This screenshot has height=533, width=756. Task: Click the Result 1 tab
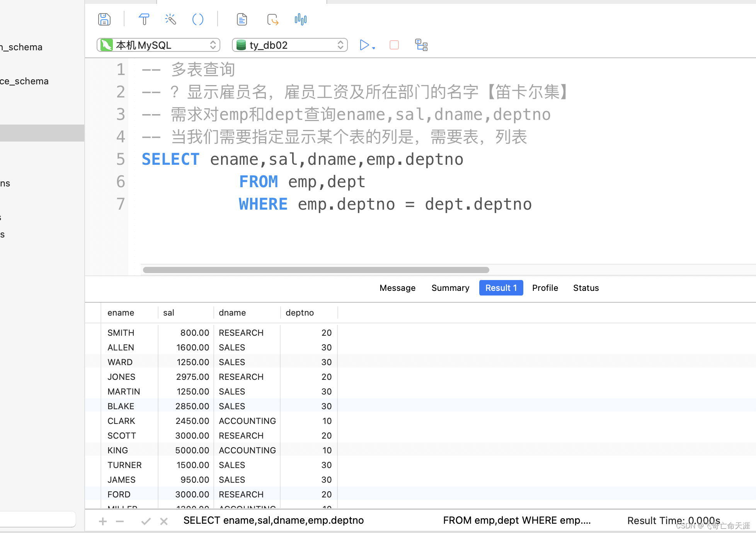[500, 288]
